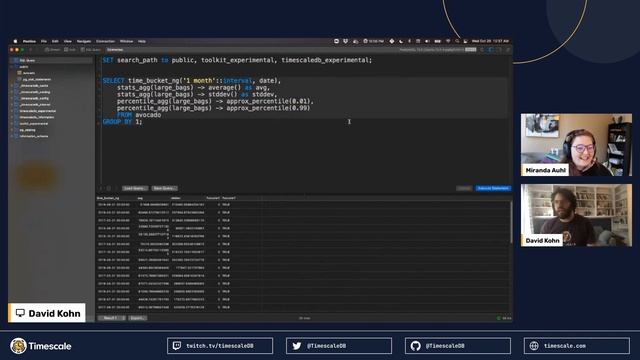Click the Save Query button
The width and height of the screenshot is (640, 360).
(x=164, y=189)
